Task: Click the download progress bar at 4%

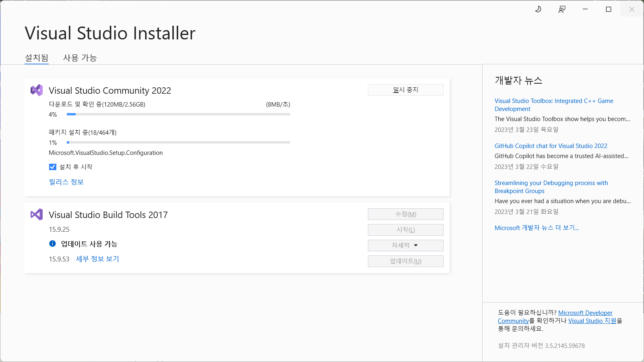Action: coord(178,114)
